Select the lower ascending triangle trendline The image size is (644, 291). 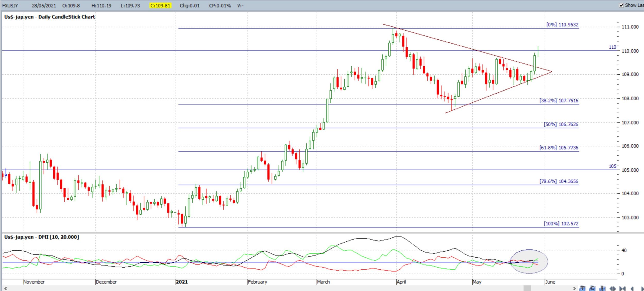tap(498, 92)
